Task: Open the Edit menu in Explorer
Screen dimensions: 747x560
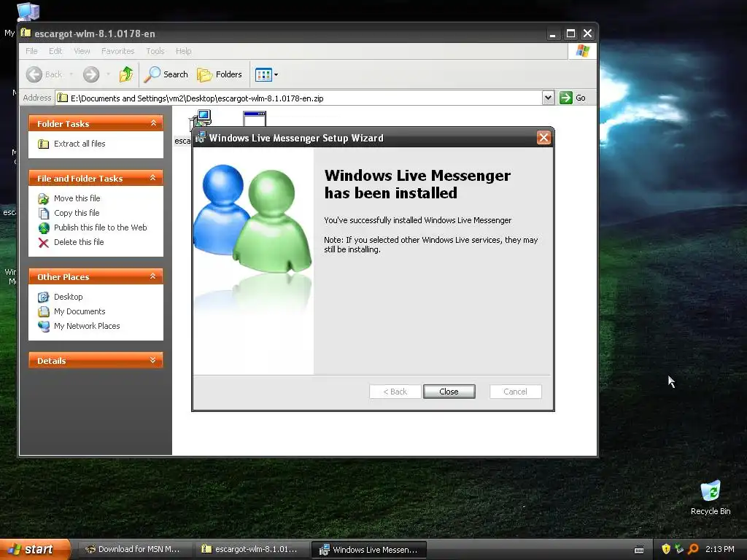Action: pos(55,51)
